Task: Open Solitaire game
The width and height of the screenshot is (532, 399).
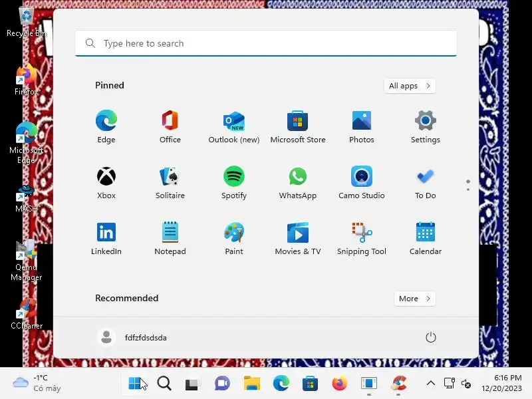Action: (x=170, y=182)
